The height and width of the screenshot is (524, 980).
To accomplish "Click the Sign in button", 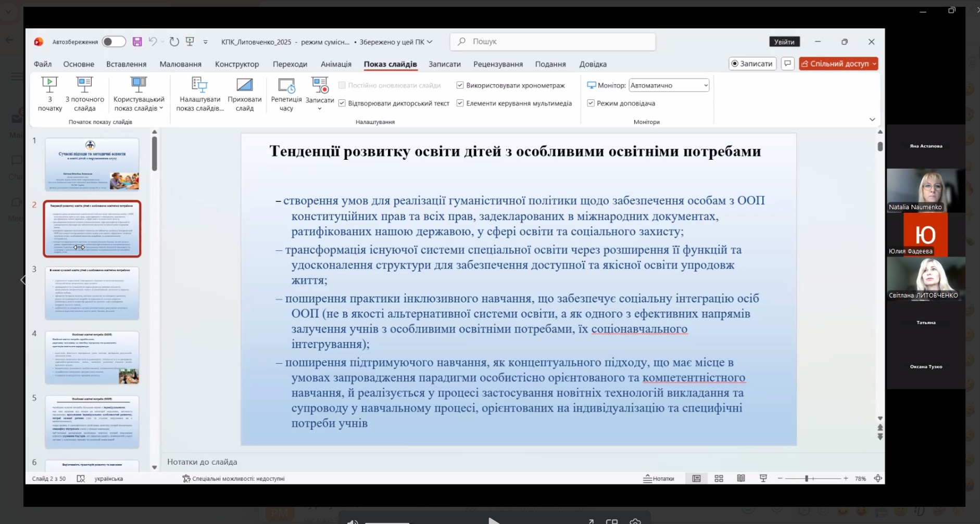I will [x=784, y=42].
